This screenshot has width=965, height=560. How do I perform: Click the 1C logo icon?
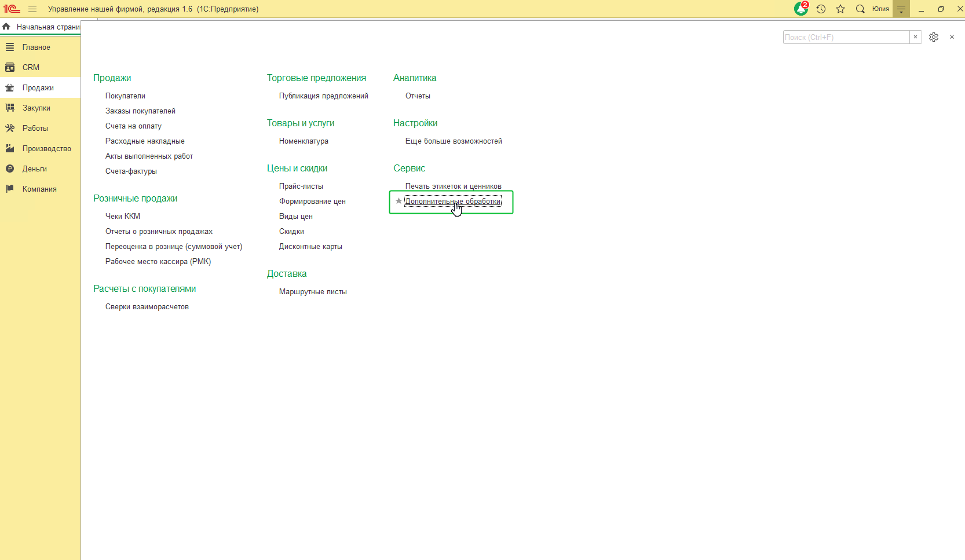12,9
